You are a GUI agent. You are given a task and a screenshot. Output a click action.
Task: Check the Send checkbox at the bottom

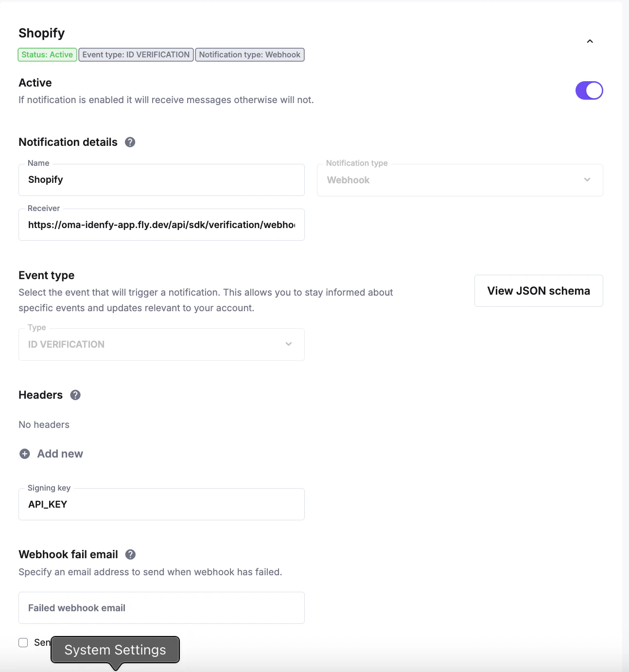coord(23,642)
